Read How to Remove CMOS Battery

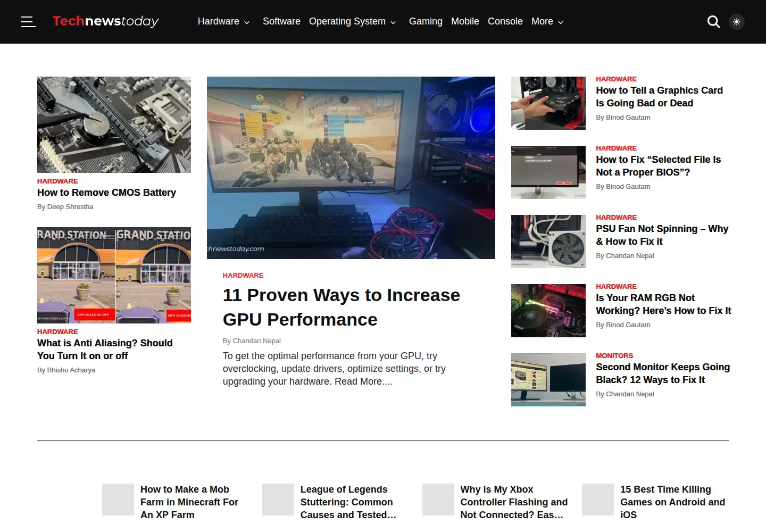pyautogui.click(x=106, y=193)
